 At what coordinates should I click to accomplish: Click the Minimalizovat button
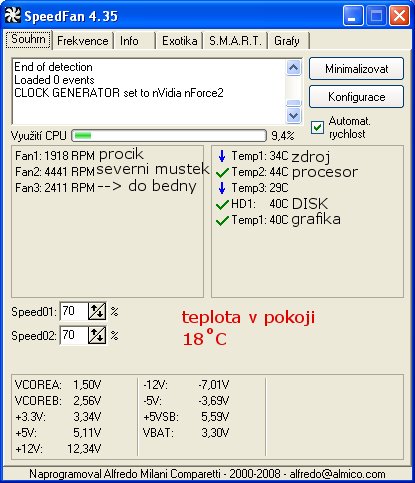tap(356, 69)
